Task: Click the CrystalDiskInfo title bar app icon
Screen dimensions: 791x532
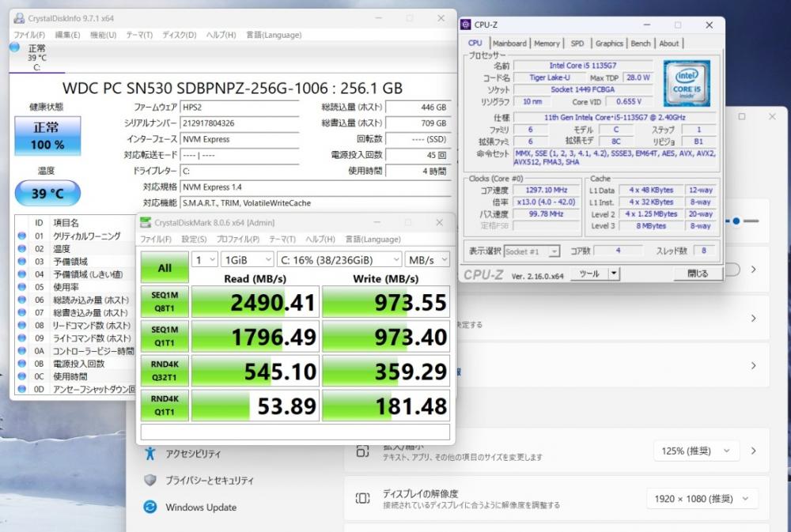Action: (x=18, y=18)
